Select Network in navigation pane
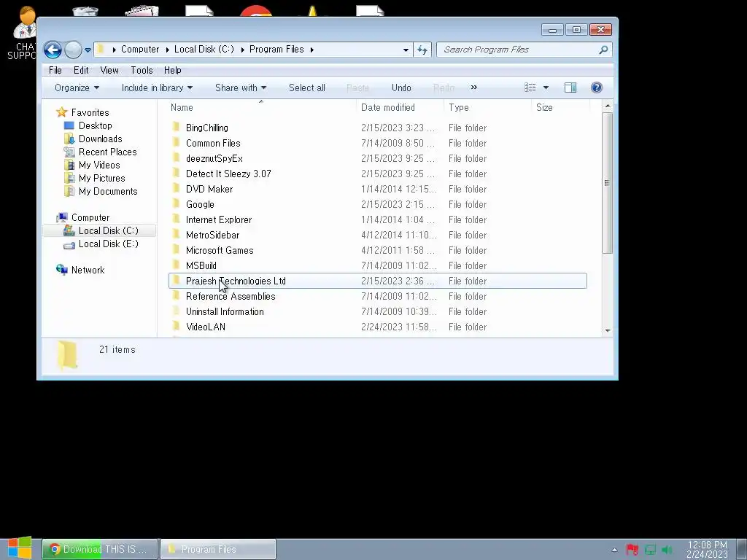This screenshot has width=747, height=560. [88, 270]
